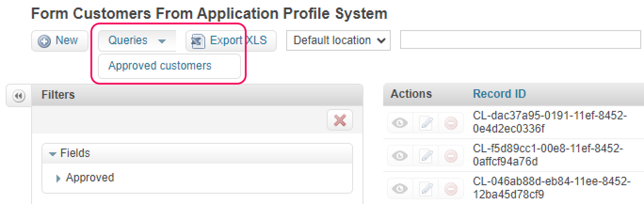Click the search text field in the toolbar
This screenshot has width=644, height=204.
[x=520, y=40]
